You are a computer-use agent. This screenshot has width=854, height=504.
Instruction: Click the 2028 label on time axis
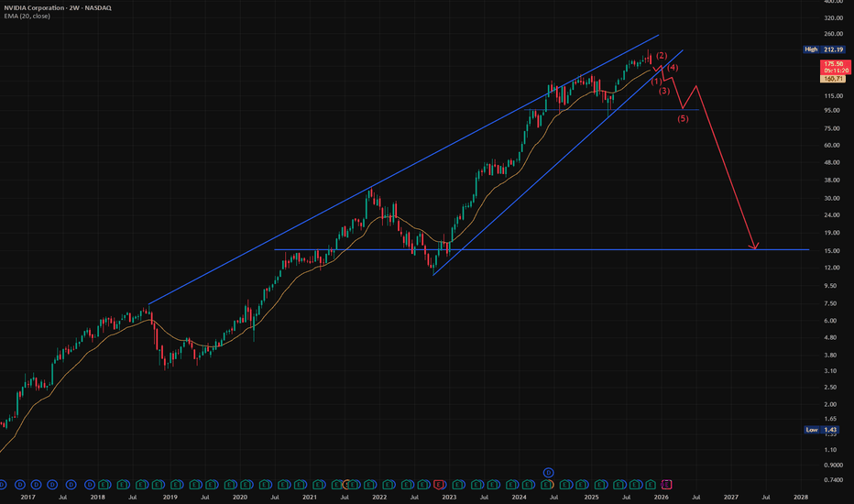click(800, 497)
